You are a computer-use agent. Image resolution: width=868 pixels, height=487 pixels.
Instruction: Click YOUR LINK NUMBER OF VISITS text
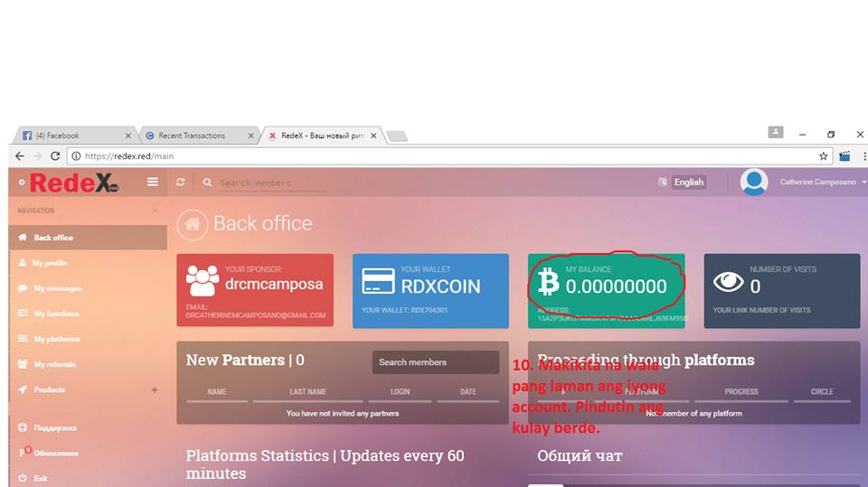[x=761, y=311]
